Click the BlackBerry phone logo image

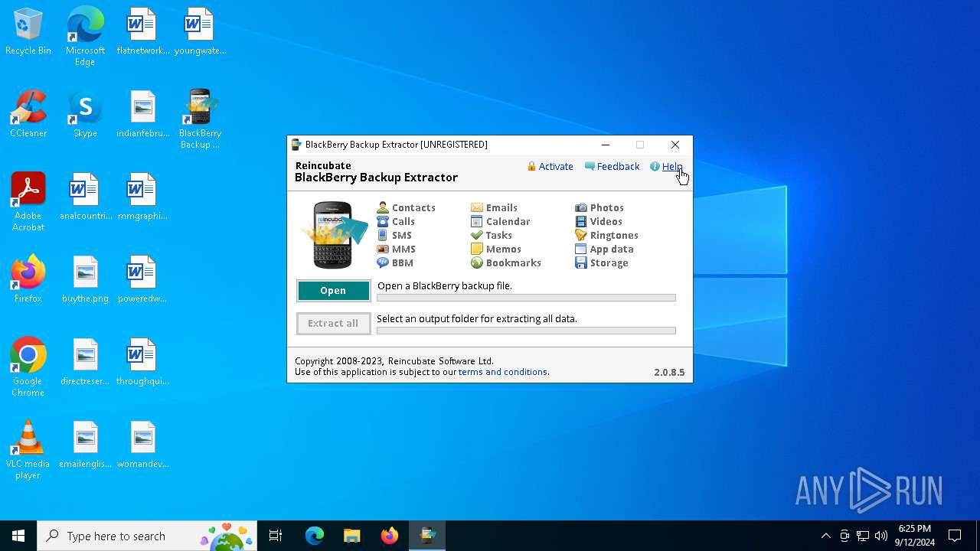click(334, 235)
